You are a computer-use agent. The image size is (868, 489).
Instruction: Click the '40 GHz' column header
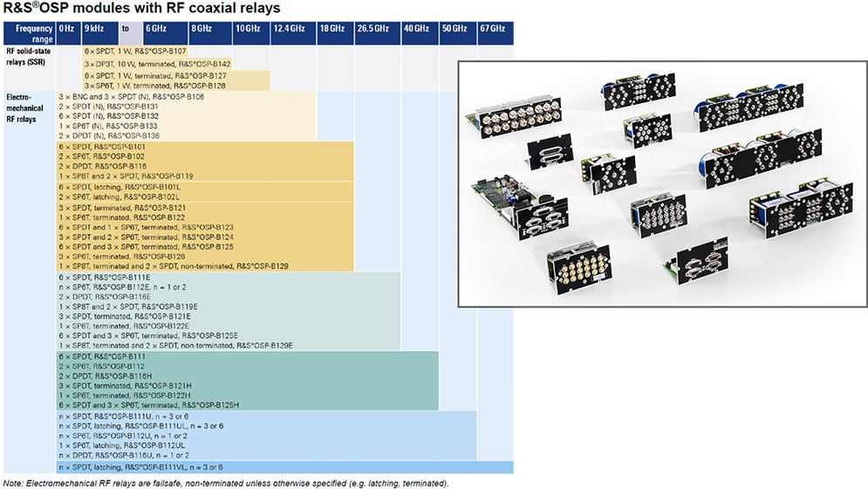click(x=420, y=33)
